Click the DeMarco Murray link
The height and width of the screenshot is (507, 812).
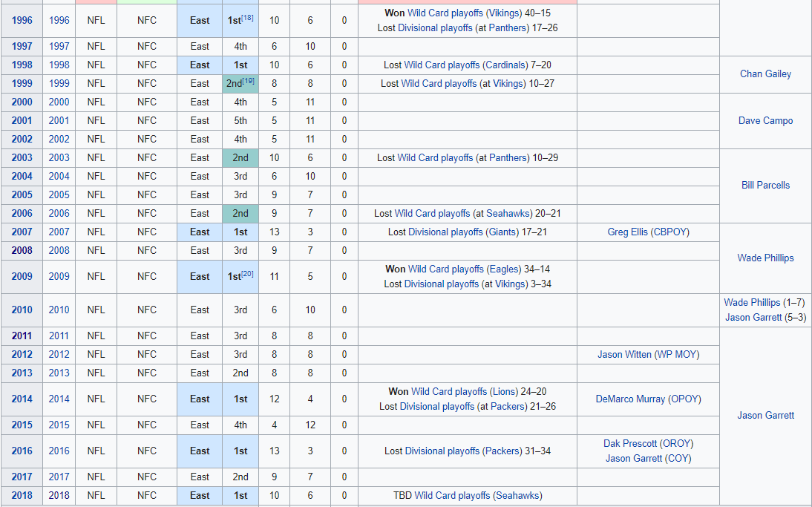pos(630,399)
